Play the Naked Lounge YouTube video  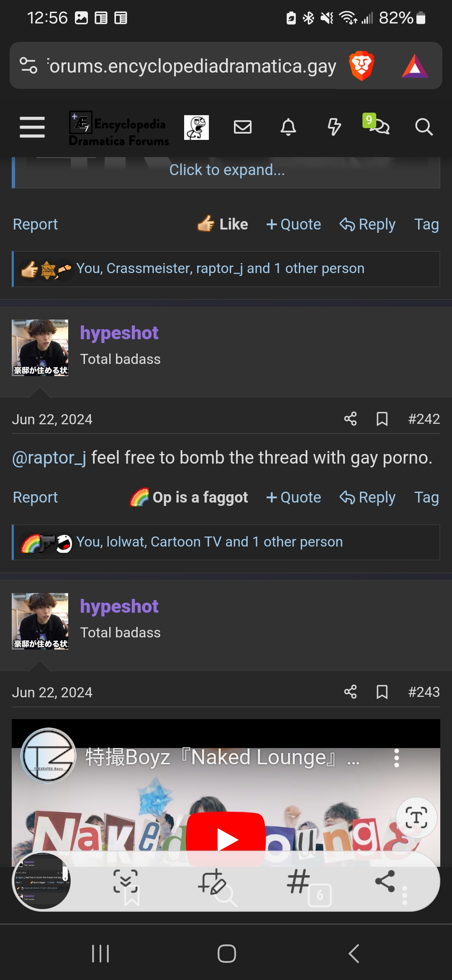(226, 839)
